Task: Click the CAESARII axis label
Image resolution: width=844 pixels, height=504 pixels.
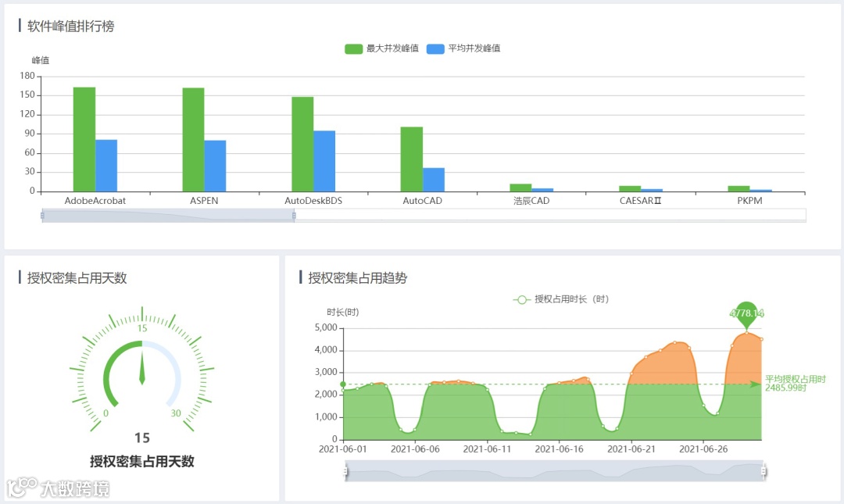Action: click(641, 201)
